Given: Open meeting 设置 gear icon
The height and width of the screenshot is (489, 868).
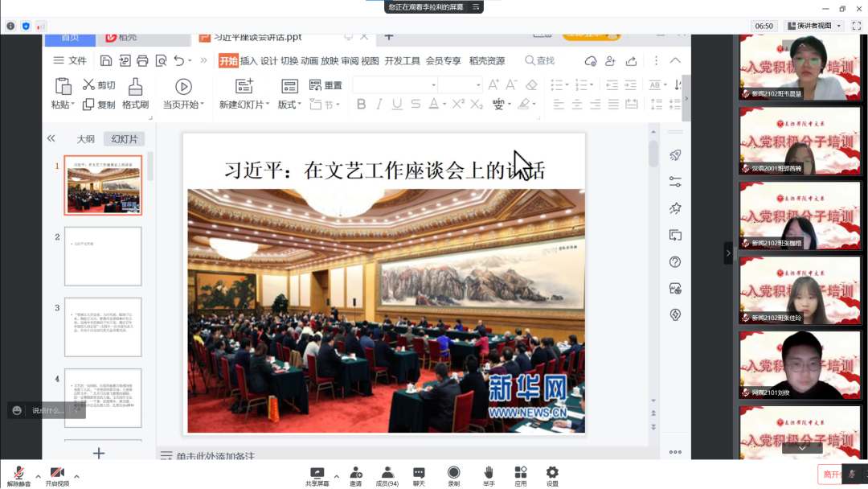Looking at the screenshot, I should tap(552, 473).
